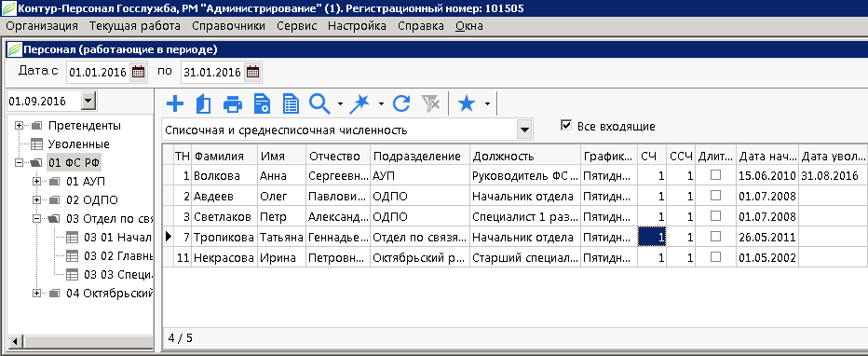The width and height of the screenshot is (868, 356).
Task: Click the 'Дата с' 01.01.2016 input field
Action: 98,72
